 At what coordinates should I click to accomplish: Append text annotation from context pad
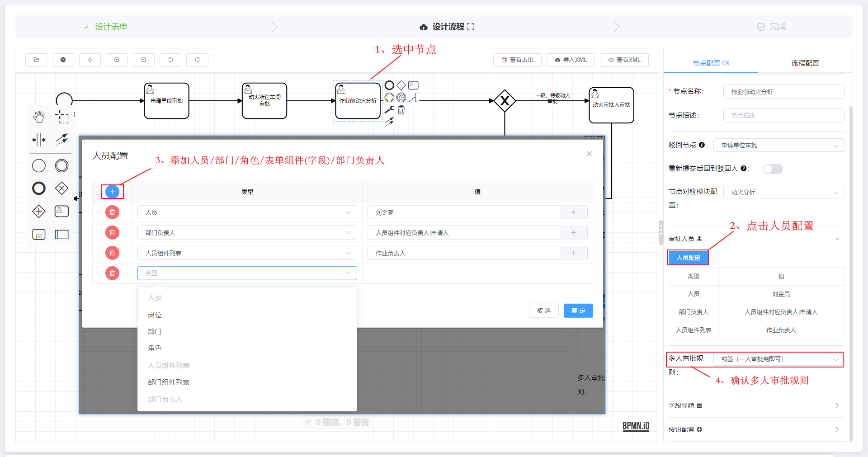pyautogui.click(x=413, y=98)
